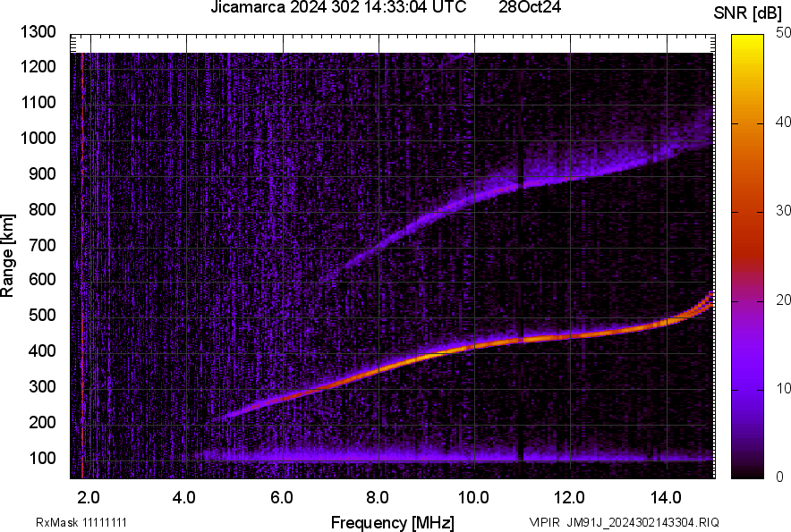Click colorbar tick value 10
This screenshot has height=532, width=791.
point(784,389)
